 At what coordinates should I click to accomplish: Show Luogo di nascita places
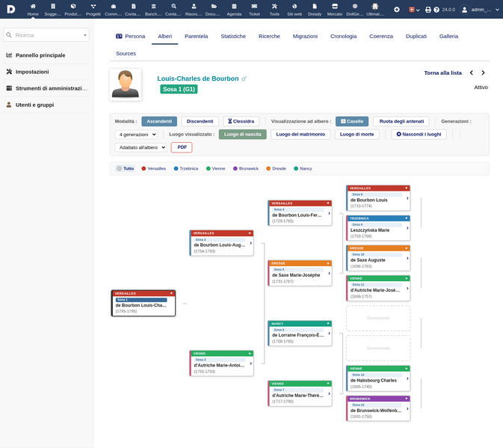point(242,135)
